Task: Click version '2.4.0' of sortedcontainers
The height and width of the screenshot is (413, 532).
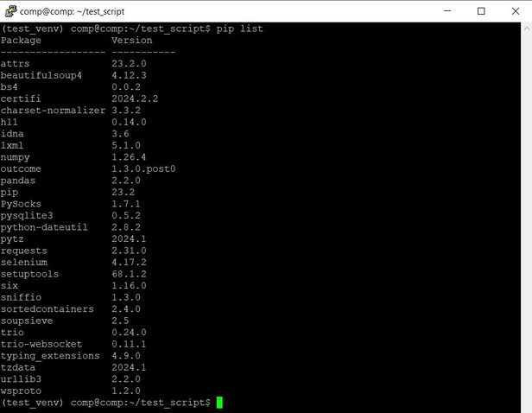Action: [x=126, y=309]
